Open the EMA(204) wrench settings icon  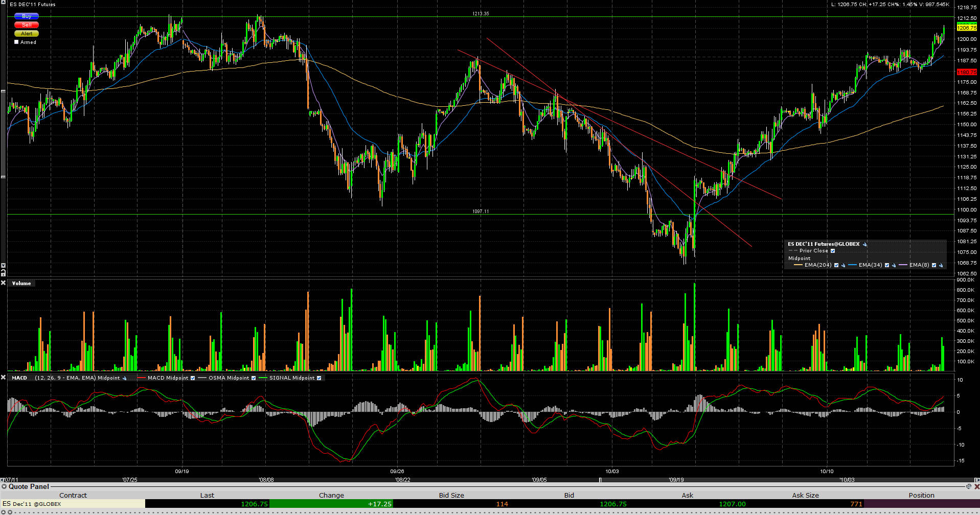843,265
